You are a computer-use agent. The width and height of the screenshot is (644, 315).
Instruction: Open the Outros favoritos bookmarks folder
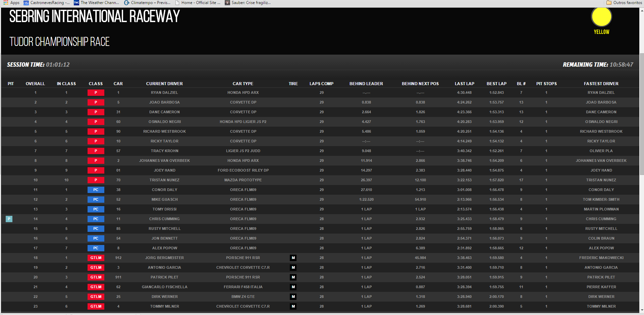click(624, 3)
